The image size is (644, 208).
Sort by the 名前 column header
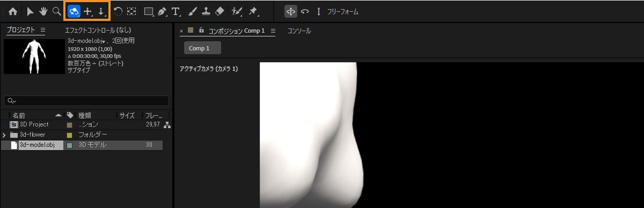pyautogui.click(x=19, y=115)
